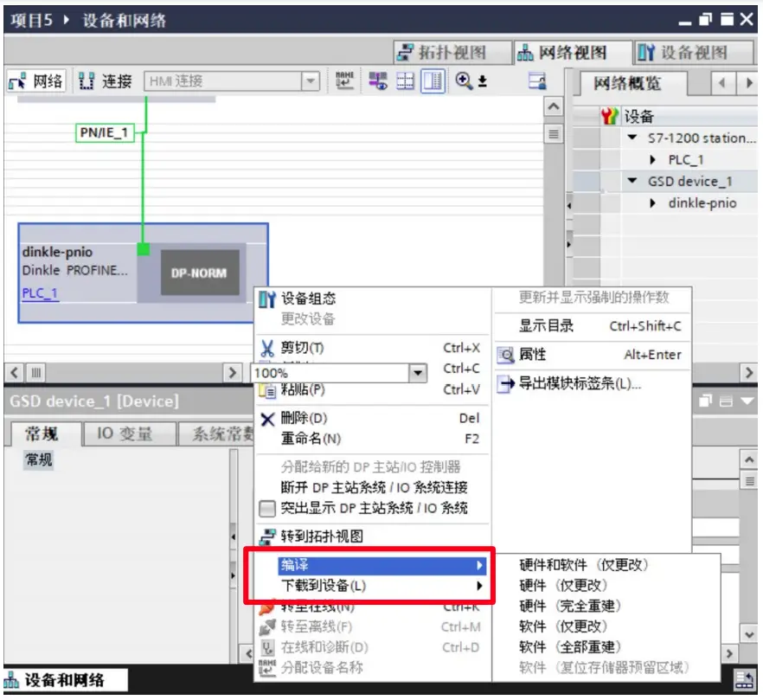Click the assign device name toolbar icon
This screenshot has width=763, height=700.
(x=344, y=80)
